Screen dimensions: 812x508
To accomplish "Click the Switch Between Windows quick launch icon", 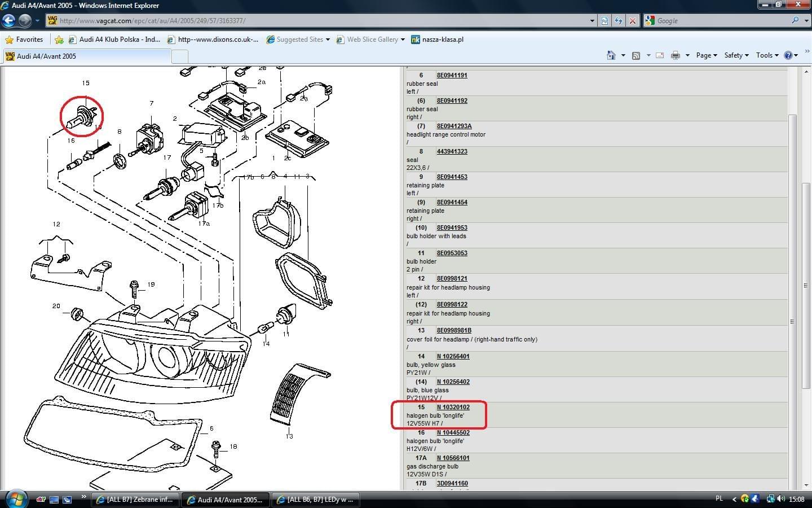I will tap(67, 499).
